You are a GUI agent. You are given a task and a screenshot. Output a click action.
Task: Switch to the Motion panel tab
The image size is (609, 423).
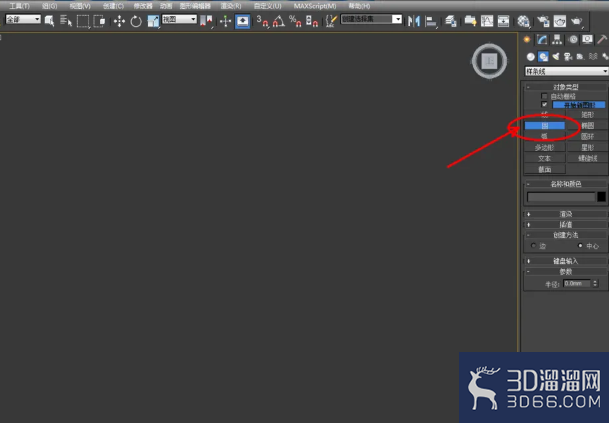click(x=572, y=39)
